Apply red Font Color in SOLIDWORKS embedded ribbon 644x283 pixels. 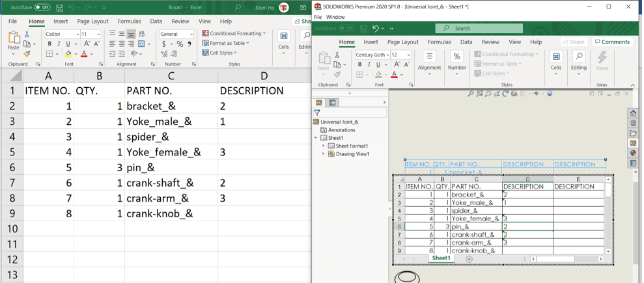click(x=395, y=74)
